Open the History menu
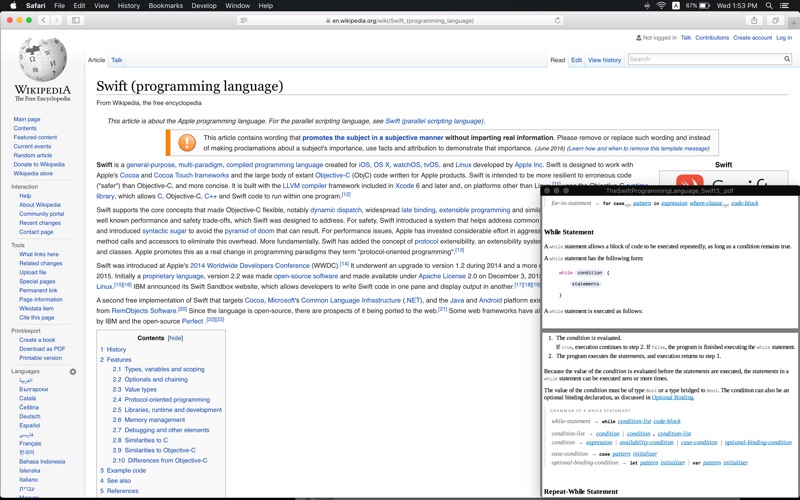This screenshot has height=500, width=800. point(128,6)
